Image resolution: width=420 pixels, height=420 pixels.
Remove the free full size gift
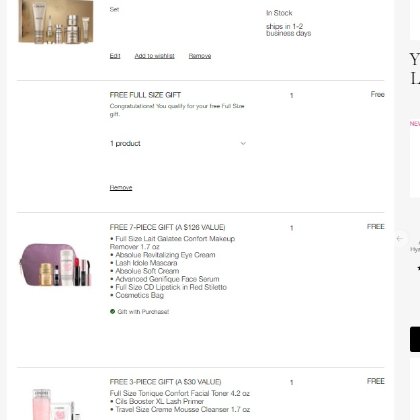pos(121,187)
